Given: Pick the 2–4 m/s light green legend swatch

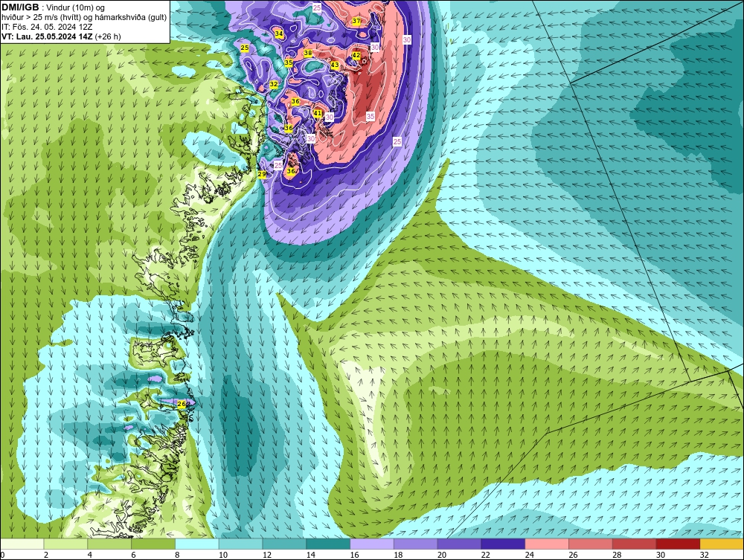Looking at the screenshot, I should 65,544.
